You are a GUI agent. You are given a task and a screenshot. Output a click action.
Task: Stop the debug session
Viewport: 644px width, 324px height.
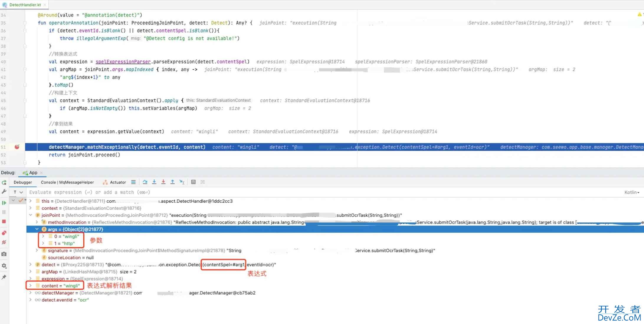pyautogui.click(x=4, y=221)
